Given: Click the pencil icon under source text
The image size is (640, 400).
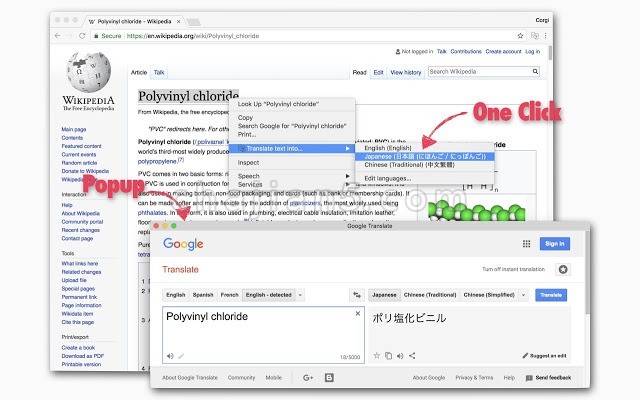Looking at the screenshot, I should click(181, 356).
